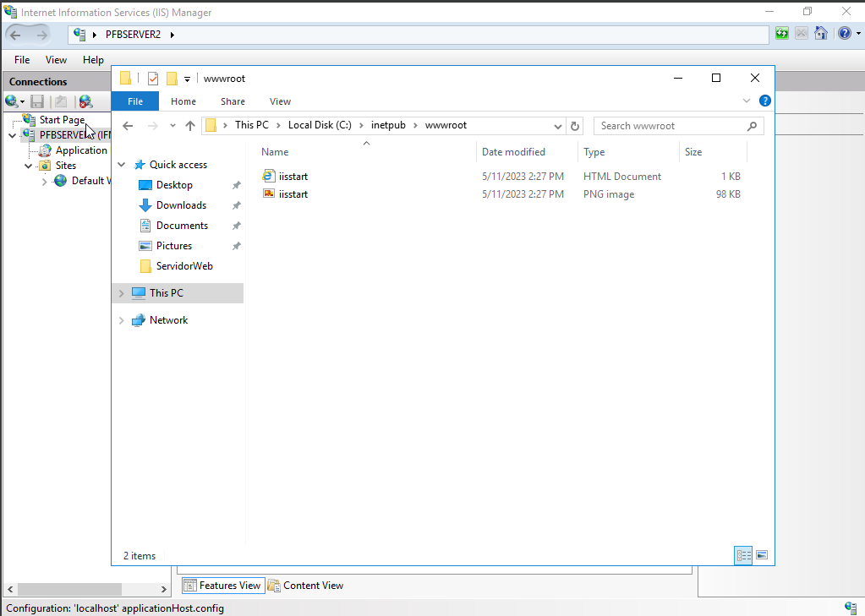The width and height of the screenshot is (865, 616).
Task: Refresh the PFBSERVER2 connection in IIS Manager
Action: point(780,32)
